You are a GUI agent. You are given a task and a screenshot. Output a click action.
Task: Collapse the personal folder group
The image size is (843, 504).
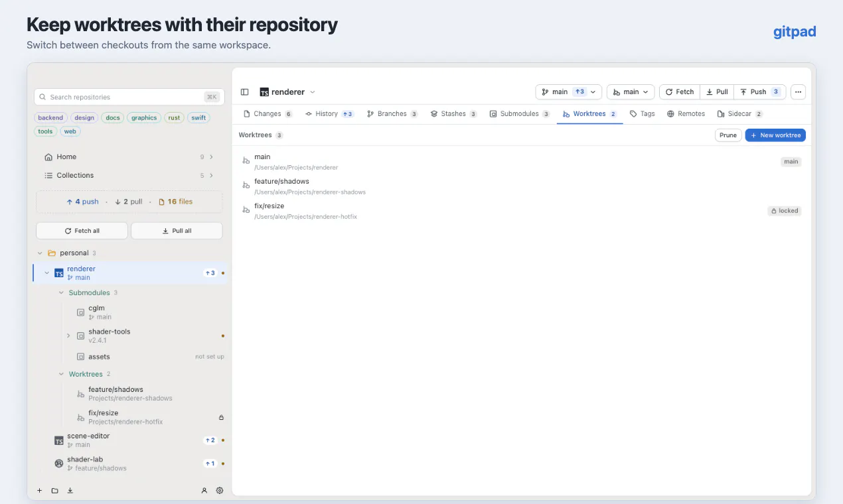click(40, 253)
